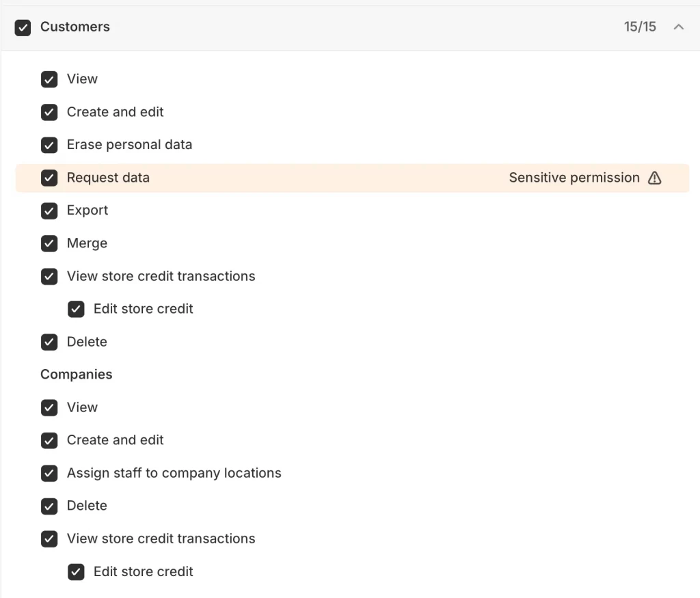Toggle View store credit transactions under Customers
The image size is (700, 598).
pos(49,276)
